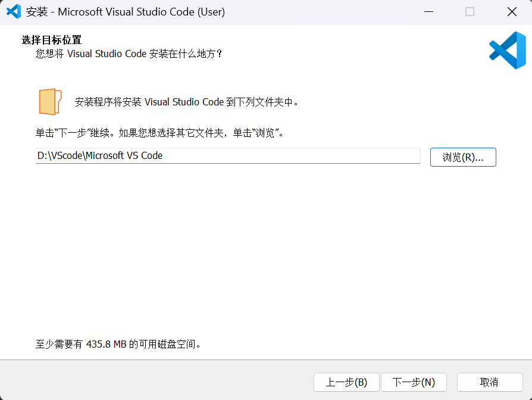
Task: Click the VS Code icon in the title bar
Action: [14, 11]
